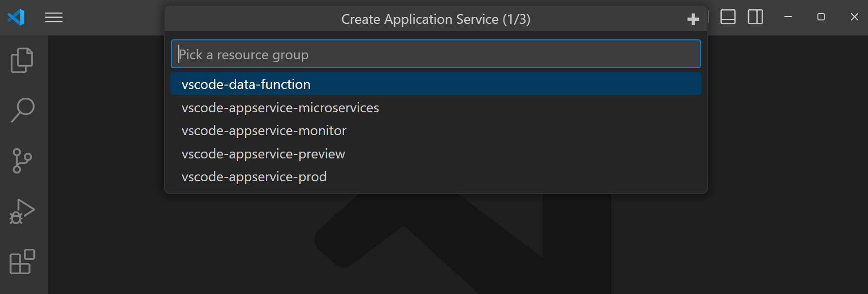
Task: Click the VS Code logo icon
Action: coord(16,17)
